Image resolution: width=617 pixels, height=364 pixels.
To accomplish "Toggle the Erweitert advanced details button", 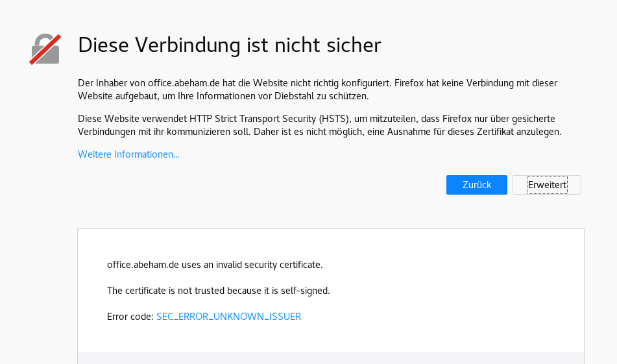I will point(546,185).
